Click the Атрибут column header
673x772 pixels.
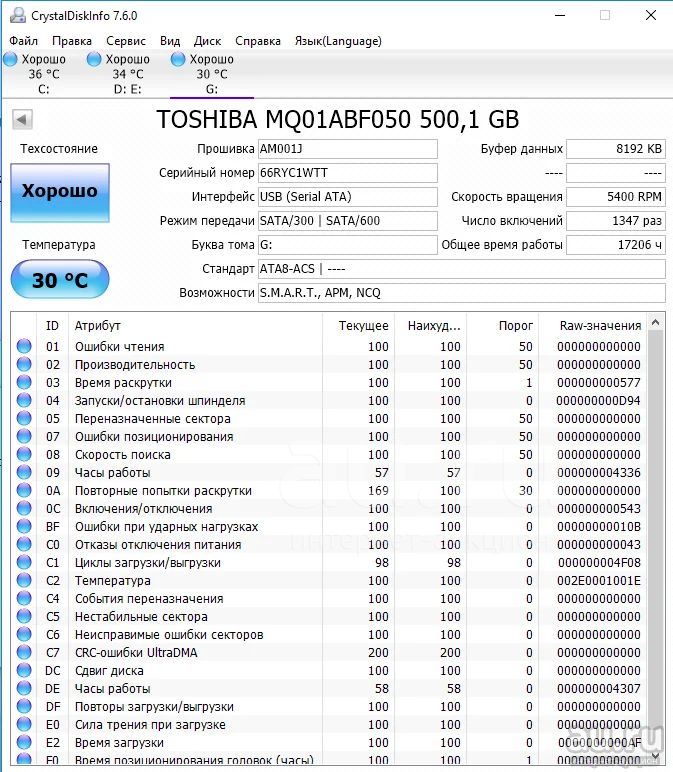point(195,325)
